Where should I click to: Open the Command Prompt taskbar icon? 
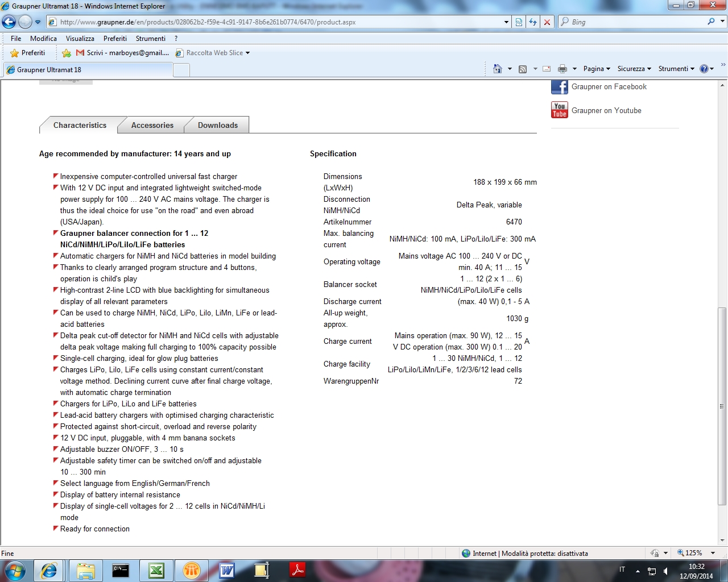[x=121, y=571]
